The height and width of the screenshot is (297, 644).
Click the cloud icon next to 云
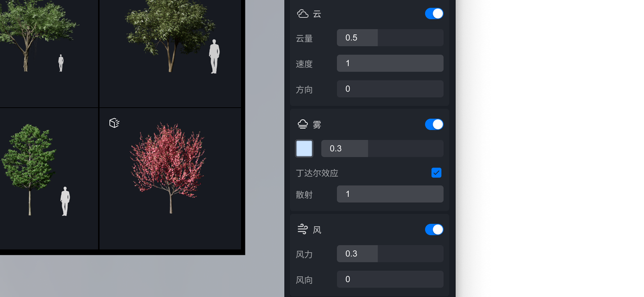click(303, 14)
